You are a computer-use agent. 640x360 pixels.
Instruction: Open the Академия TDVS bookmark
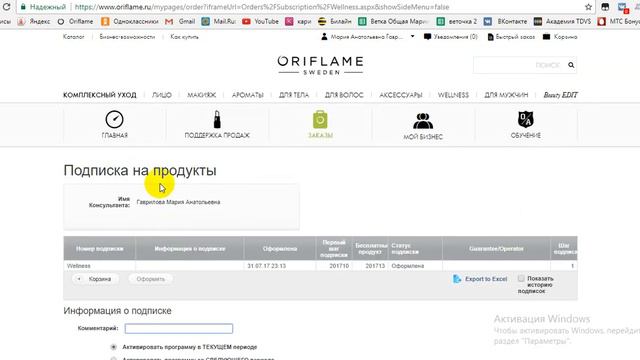(562, 22)
